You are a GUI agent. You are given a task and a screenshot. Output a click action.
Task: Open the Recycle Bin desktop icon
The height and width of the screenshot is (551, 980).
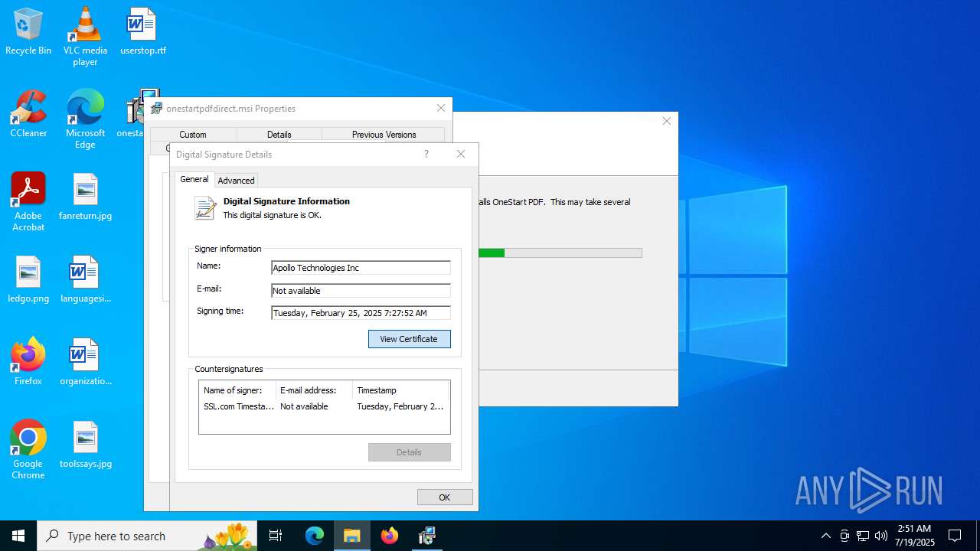(28, 31)
